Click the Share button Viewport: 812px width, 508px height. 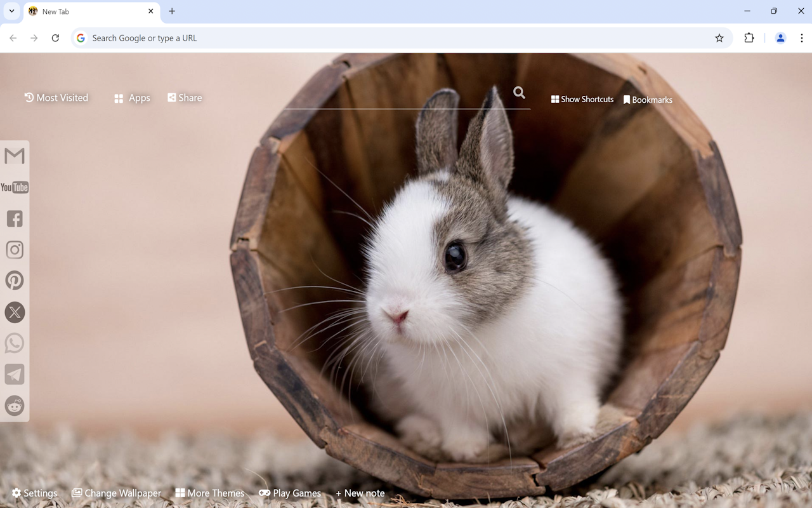185,98
